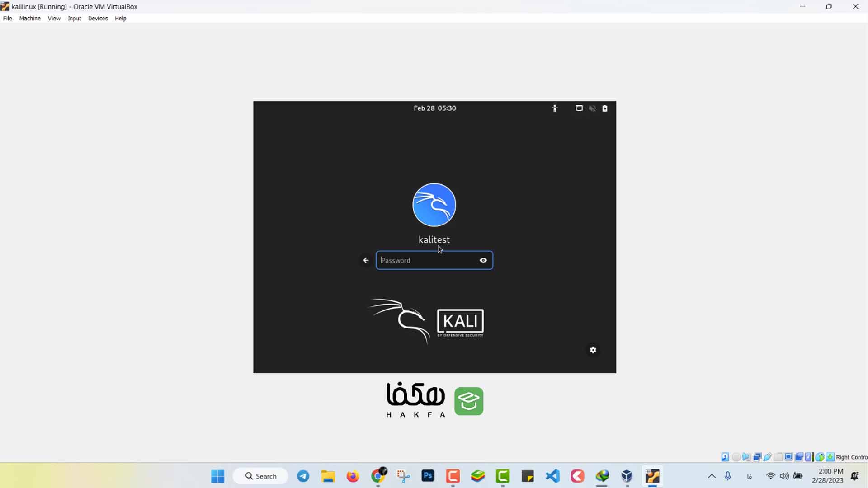The width and height of the screenshot is (868, 488).
Task: Open the 2:00 PM date and time
Action: [828, 476]
